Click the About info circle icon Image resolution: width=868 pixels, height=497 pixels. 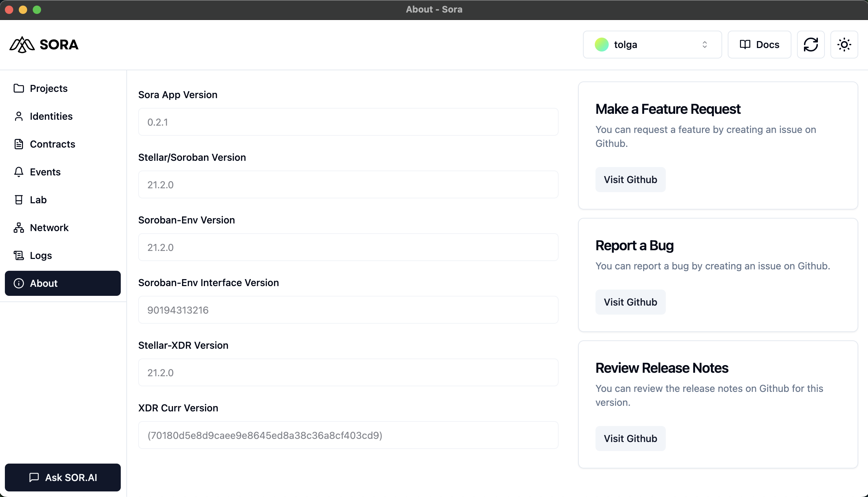click(x=19, y=283)
